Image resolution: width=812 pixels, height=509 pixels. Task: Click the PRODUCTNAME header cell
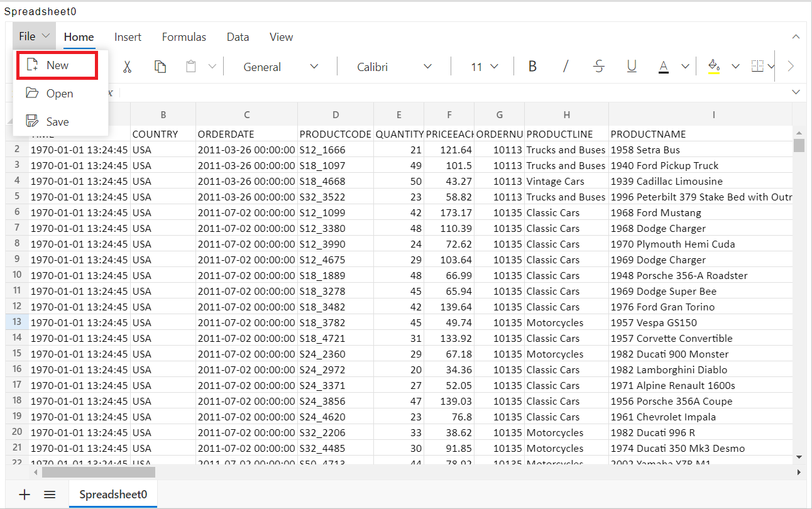click(x=700, y=134)
